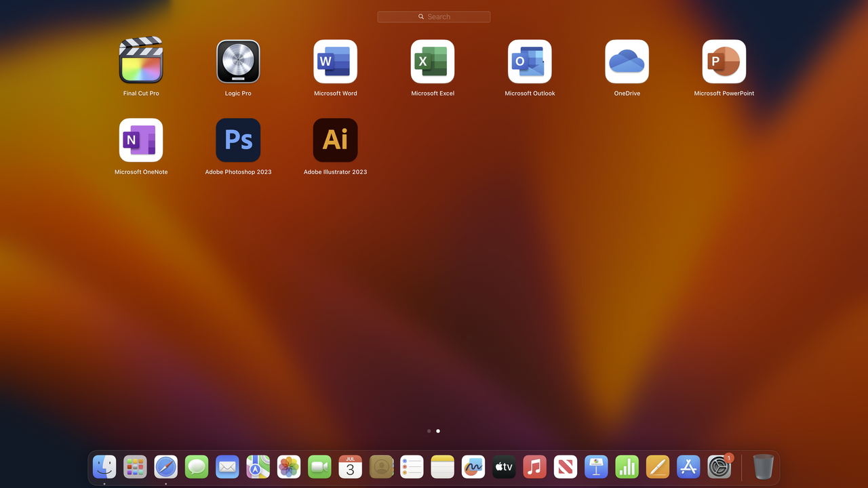The height and width of the screenshot is (488, 868).
Task: Click Launchpad icon in the Dock
Action: 135,467
